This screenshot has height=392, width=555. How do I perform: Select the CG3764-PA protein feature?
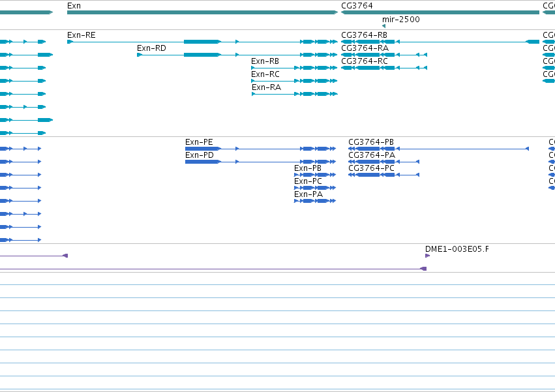pyautogui.click(x=383, y=162)
